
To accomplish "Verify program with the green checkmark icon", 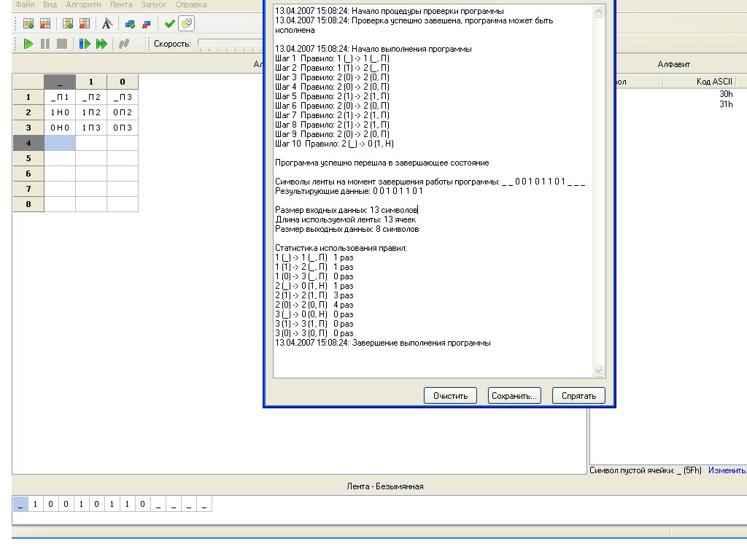I will [x=170, y=24].
